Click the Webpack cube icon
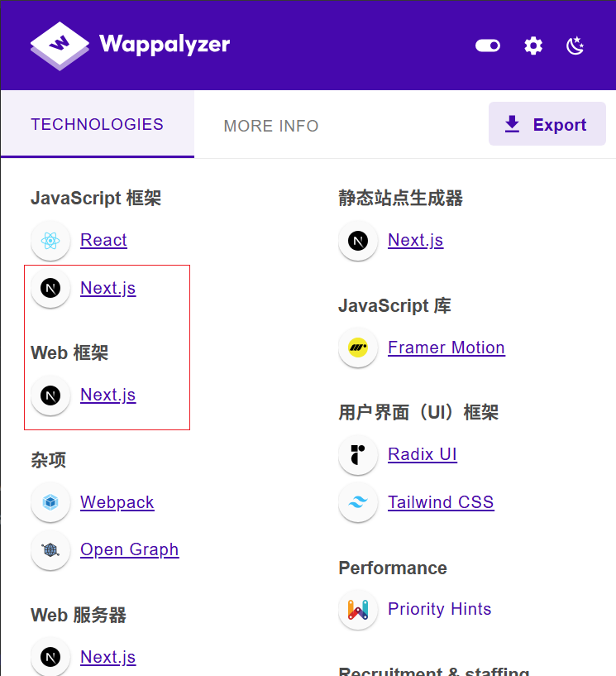Screen dimensions: 616x676 50,502
